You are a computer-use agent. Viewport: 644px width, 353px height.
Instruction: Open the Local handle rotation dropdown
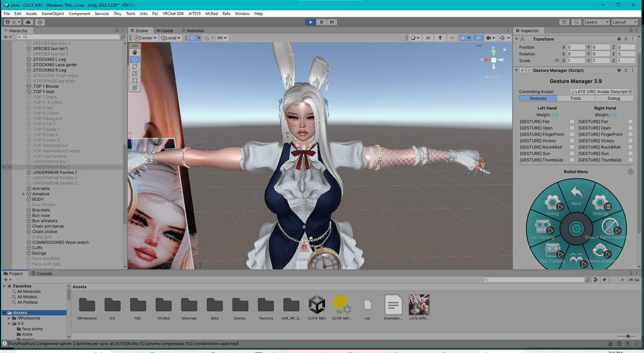172,38
